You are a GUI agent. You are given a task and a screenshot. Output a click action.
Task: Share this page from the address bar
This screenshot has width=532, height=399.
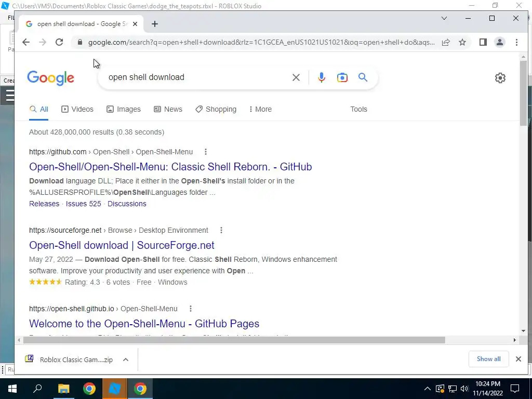click(446, 42)
